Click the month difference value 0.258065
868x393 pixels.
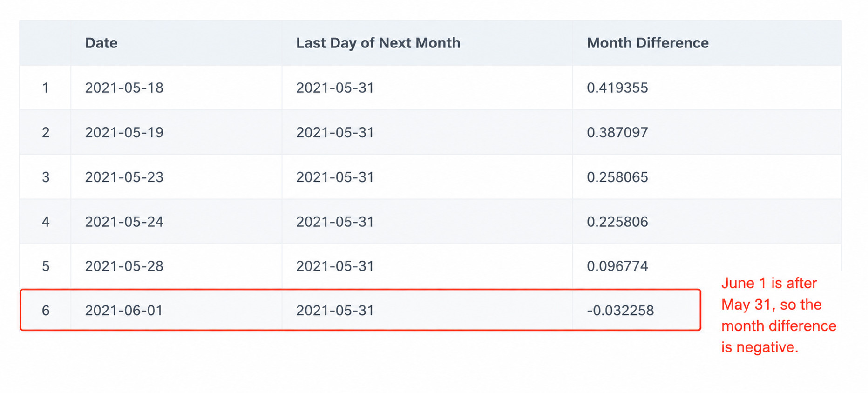(x=617, y=177)
